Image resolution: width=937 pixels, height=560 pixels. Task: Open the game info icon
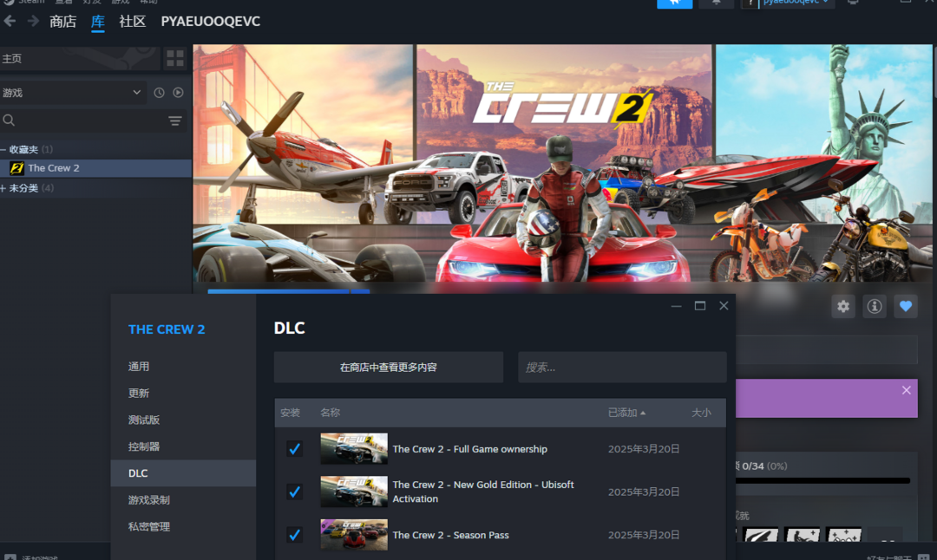875,306
